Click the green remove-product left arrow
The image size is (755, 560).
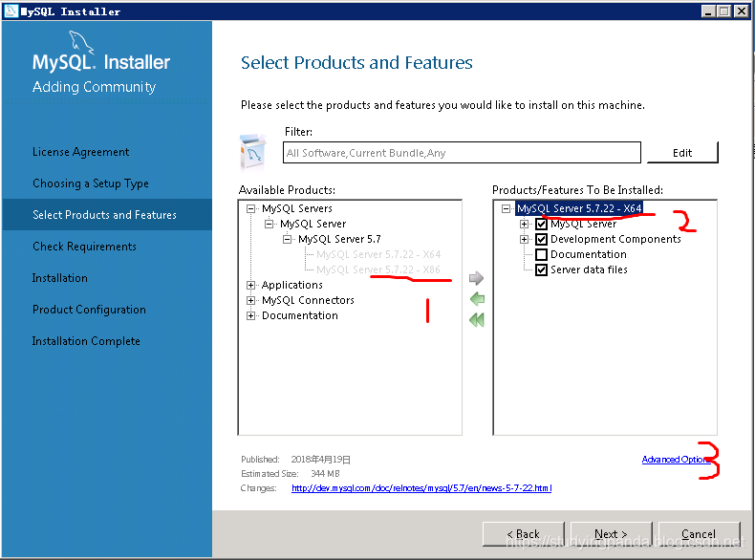(477, 299)
